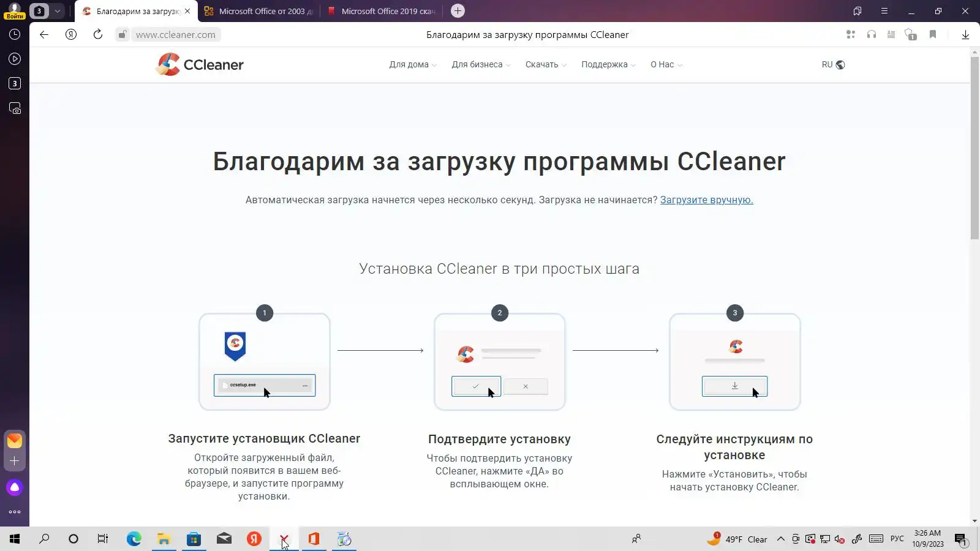Click the page vertical scrollbar thumb

(975, 148)
